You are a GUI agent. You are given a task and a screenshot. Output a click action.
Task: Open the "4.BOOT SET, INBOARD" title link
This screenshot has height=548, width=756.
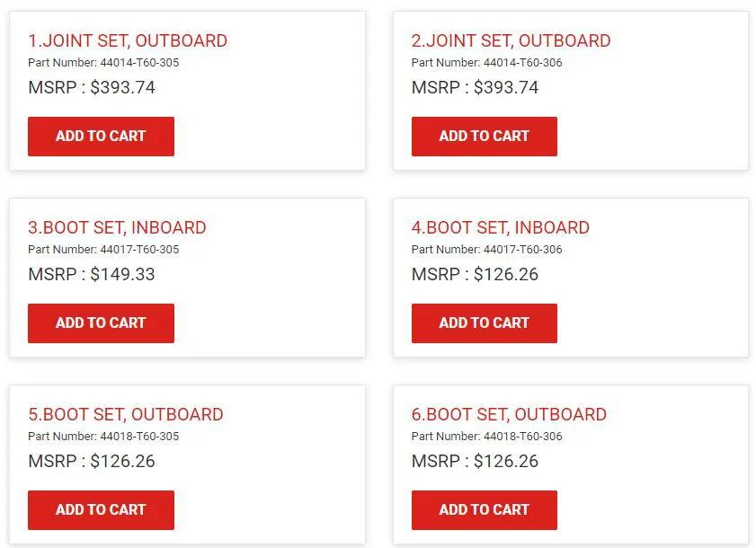click(x=500, y=227)
